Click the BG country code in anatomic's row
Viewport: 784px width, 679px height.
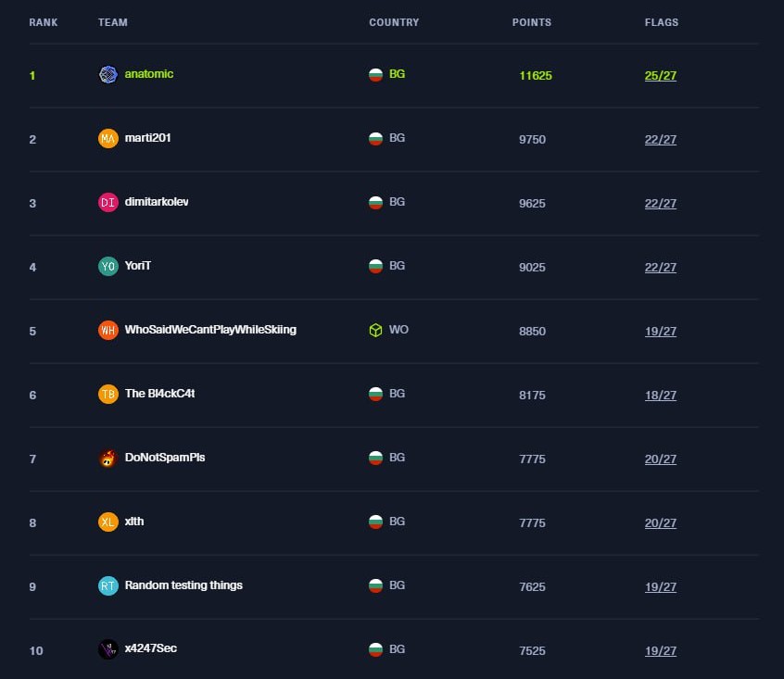[397, 74]
